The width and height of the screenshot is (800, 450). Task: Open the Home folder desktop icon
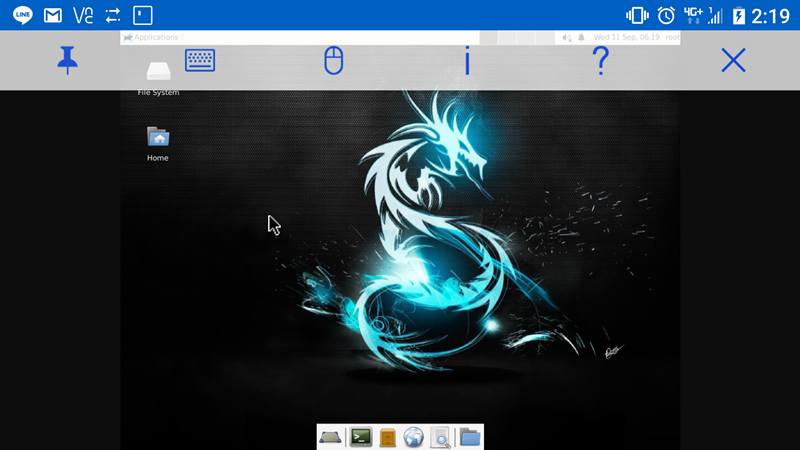pyautogui.click(x=158, y=144)
